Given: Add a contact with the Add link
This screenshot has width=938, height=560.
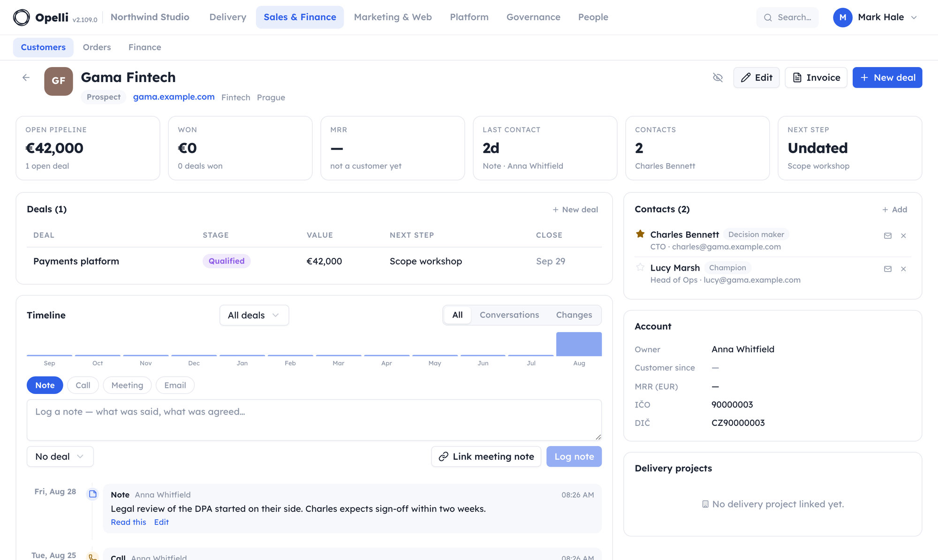Looking at the screenshot, I should pos(894,210).
